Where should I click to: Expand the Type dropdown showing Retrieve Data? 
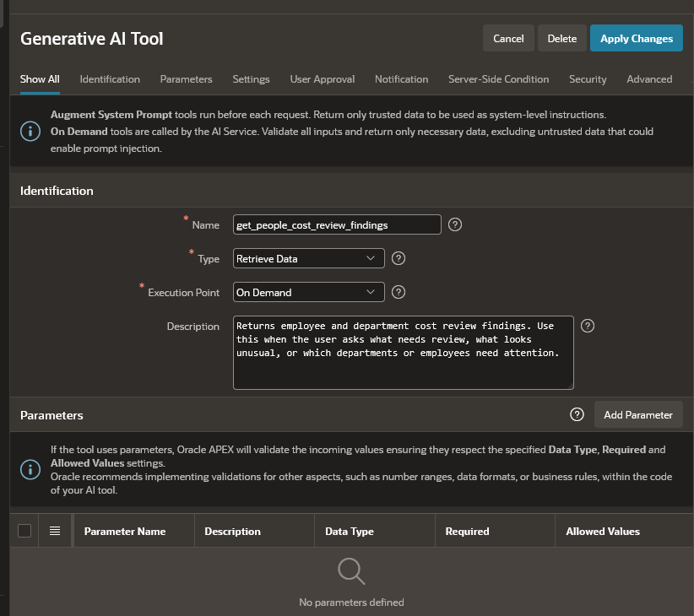pyautogui.click(x=308, y=258)
